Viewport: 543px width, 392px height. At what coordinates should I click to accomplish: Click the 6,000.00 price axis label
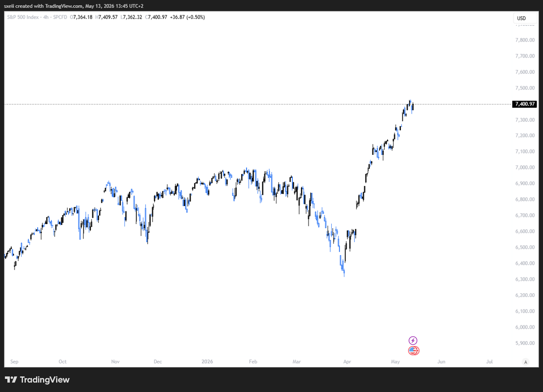coord(524,327)
